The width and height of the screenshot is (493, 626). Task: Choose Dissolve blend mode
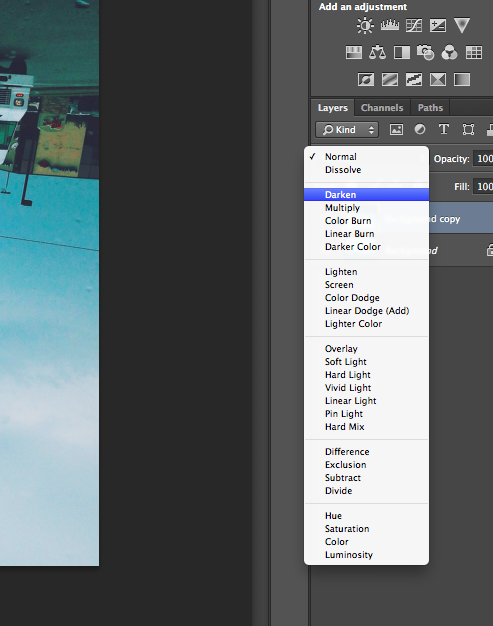(x=366, y=170)
